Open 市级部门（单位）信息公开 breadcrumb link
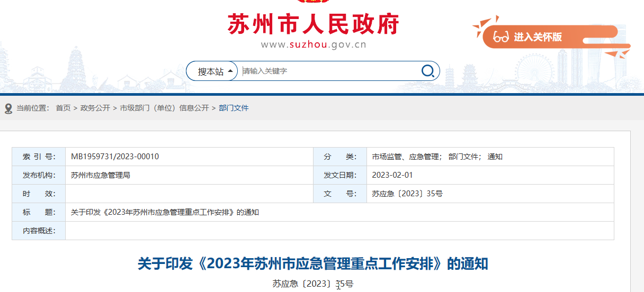The height and width of the screenshot is (292, 644). (x=164, y=108)
